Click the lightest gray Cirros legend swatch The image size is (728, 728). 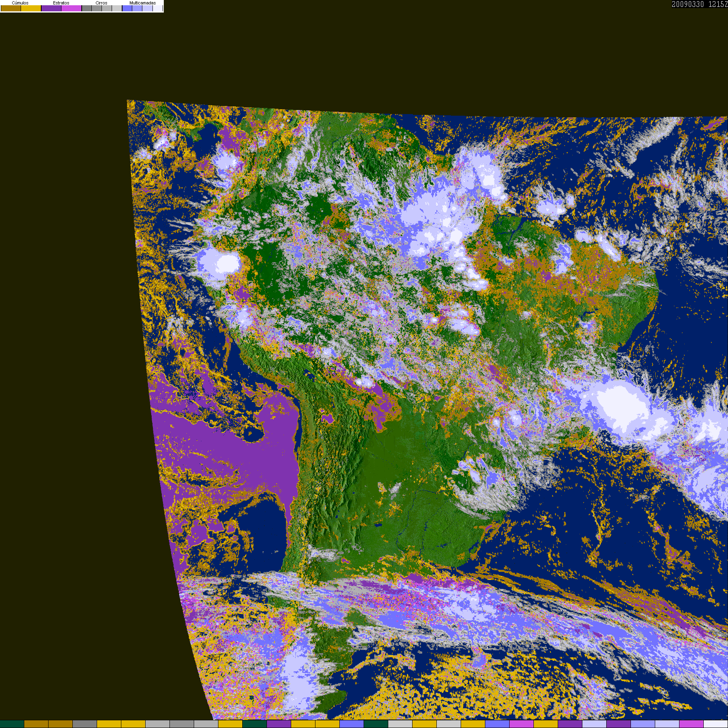point(117,8)
